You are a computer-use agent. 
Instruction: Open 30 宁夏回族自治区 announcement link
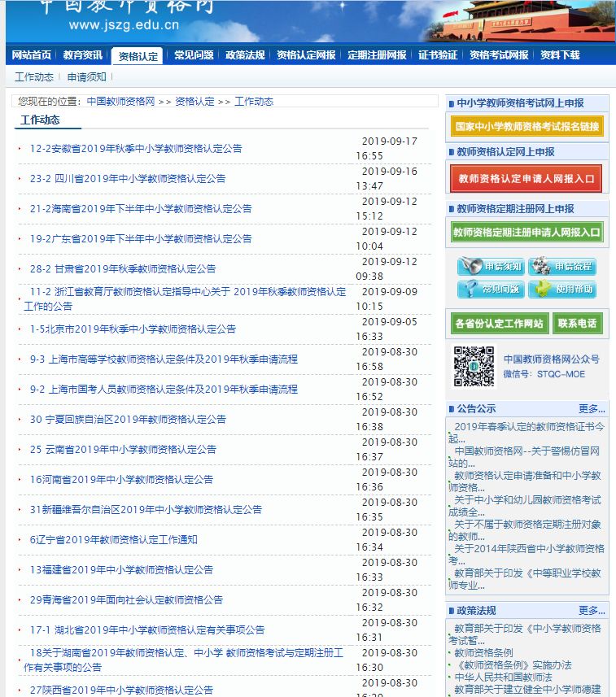click(x=128, y=419)
